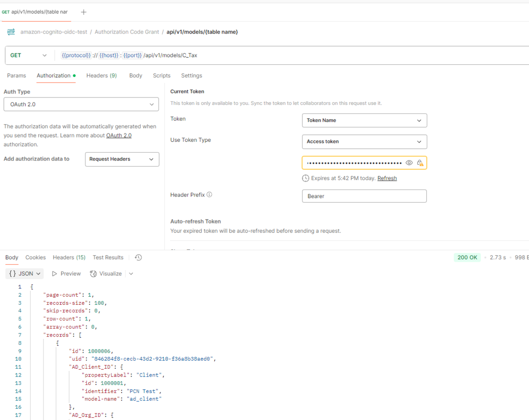This screenshot has width=529, height=420.
Task: Click the token lock warning icon
Action: pyautogui.click(x=420, y=163)
